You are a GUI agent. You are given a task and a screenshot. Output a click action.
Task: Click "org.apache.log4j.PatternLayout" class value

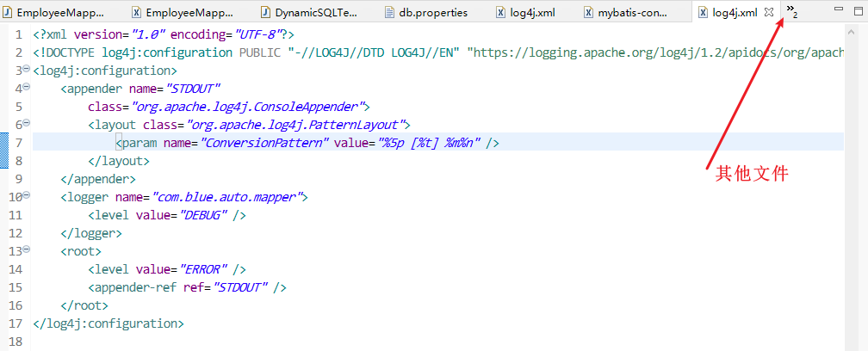(295, 125)
